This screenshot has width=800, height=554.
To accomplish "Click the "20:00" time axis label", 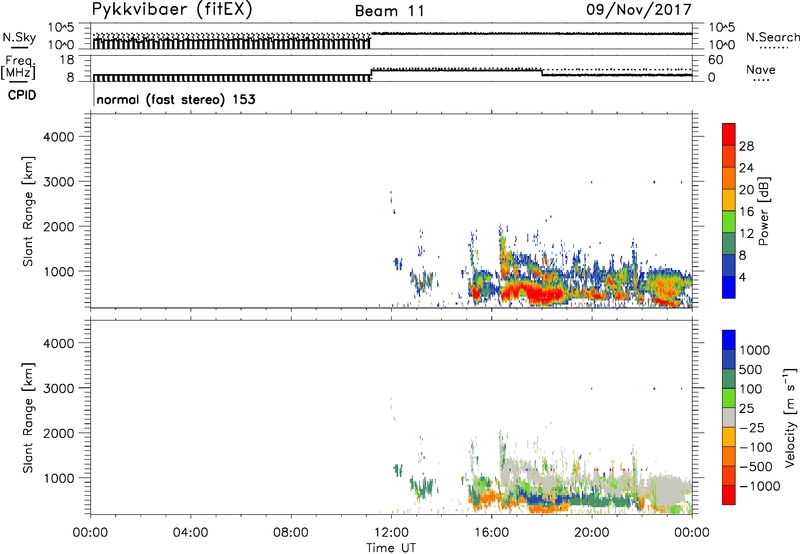I will (592, 533).
